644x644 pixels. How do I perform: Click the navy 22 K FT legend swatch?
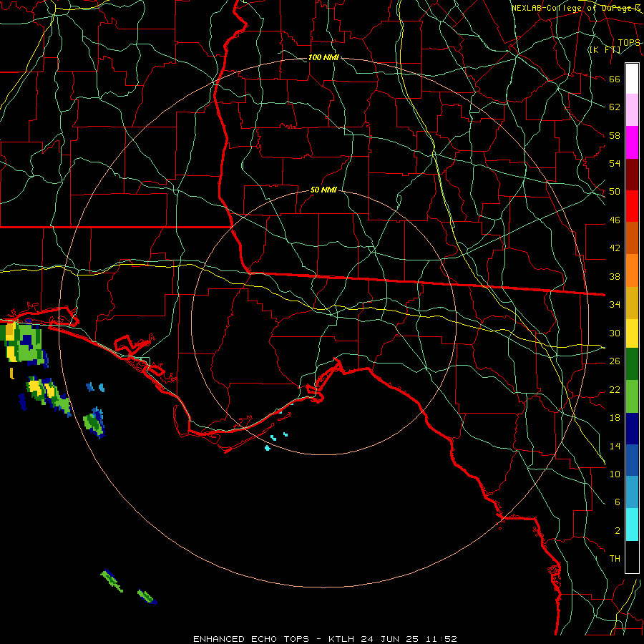coord(632,429)
